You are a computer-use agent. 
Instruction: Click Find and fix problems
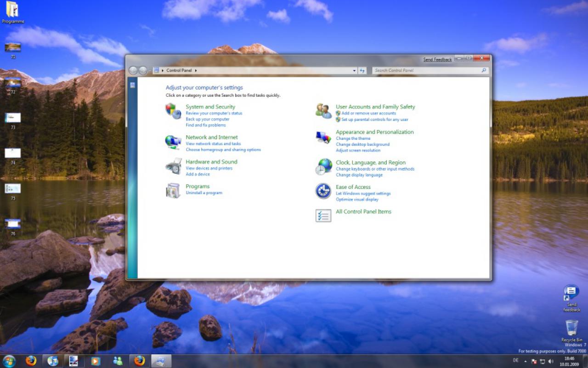(x=206, y=125)
